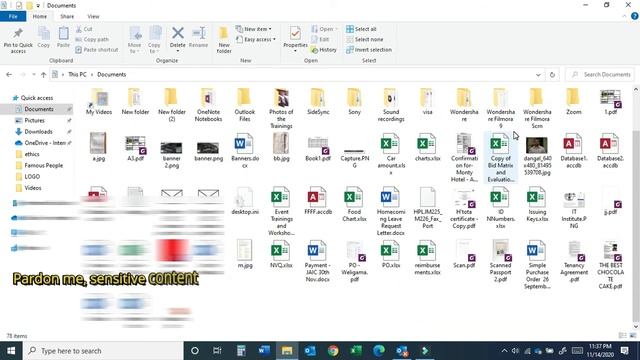Click the taskbar search box
Viewport: 640px width, 360px height.
point(103,351)
